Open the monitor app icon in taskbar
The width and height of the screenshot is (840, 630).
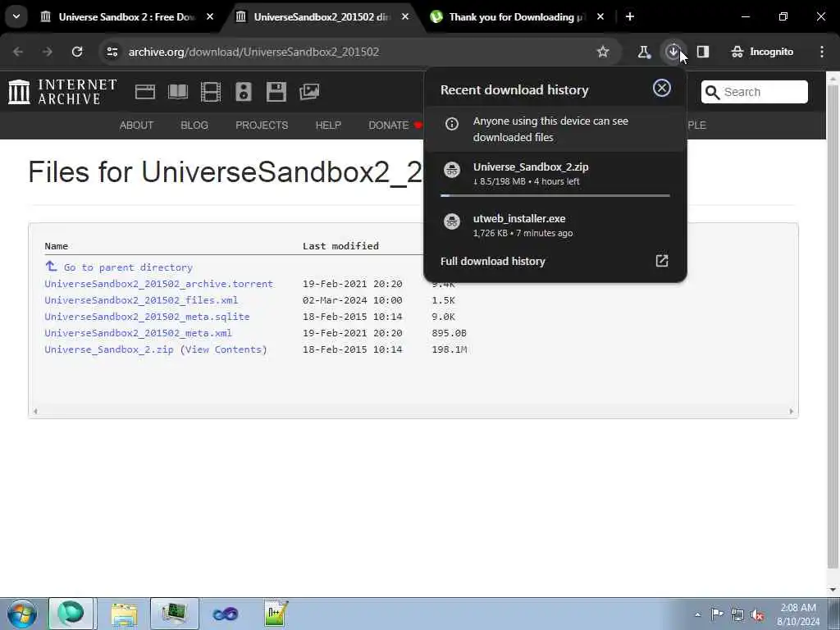(175, 614)
